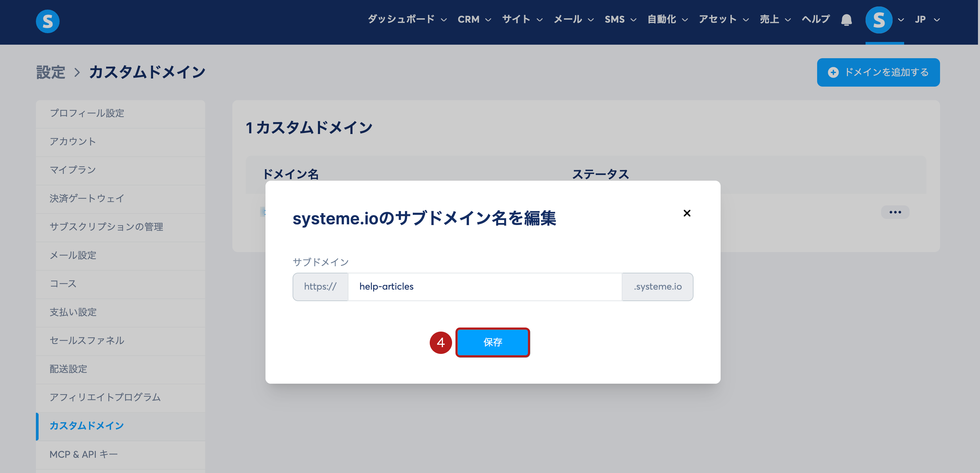980x473 pixels.
Task: Open サブスクリプションの管理 in the sidebar
Action: click(x=120, y=227)
